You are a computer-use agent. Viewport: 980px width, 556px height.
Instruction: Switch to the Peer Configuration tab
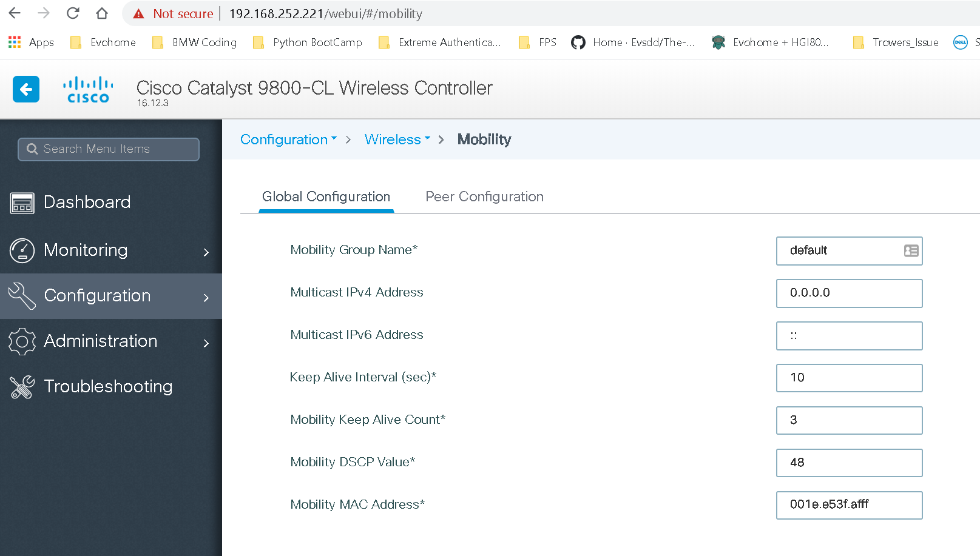[x=484, y=196]
